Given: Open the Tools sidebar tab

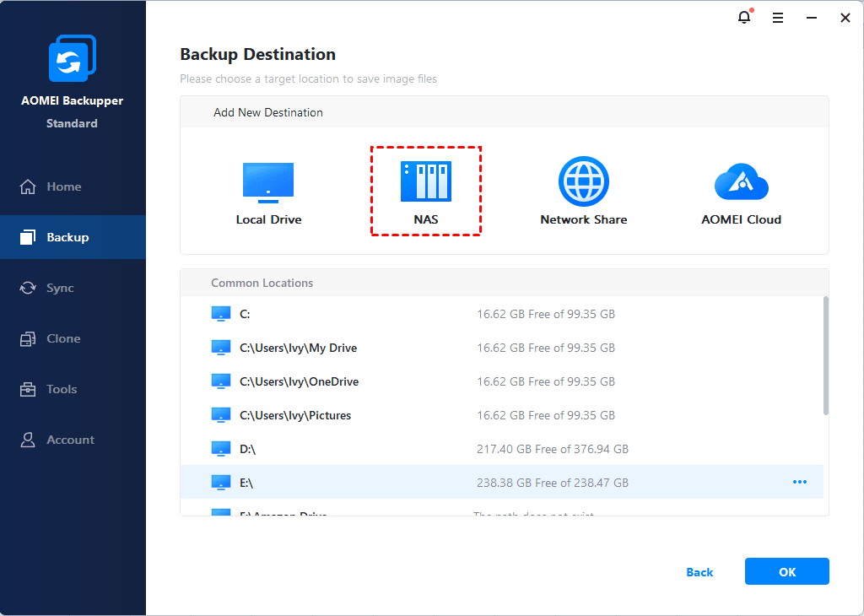Looking at the screenshot, I should (x=62, y=389).
